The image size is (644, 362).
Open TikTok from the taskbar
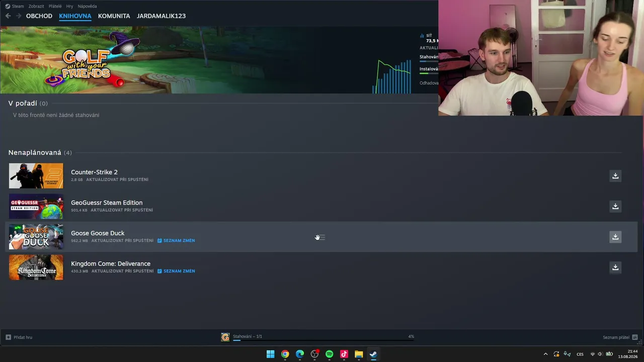(344, 354)
